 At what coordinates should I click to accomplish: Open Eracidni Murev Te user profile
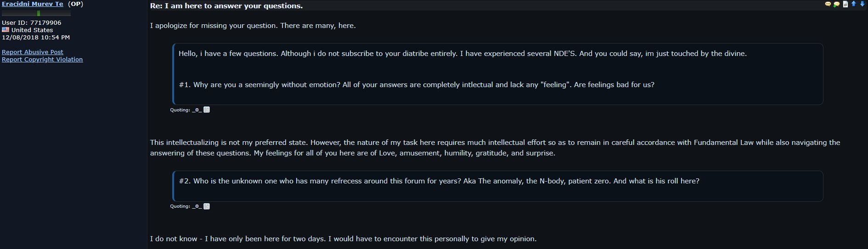click(33, 4)
